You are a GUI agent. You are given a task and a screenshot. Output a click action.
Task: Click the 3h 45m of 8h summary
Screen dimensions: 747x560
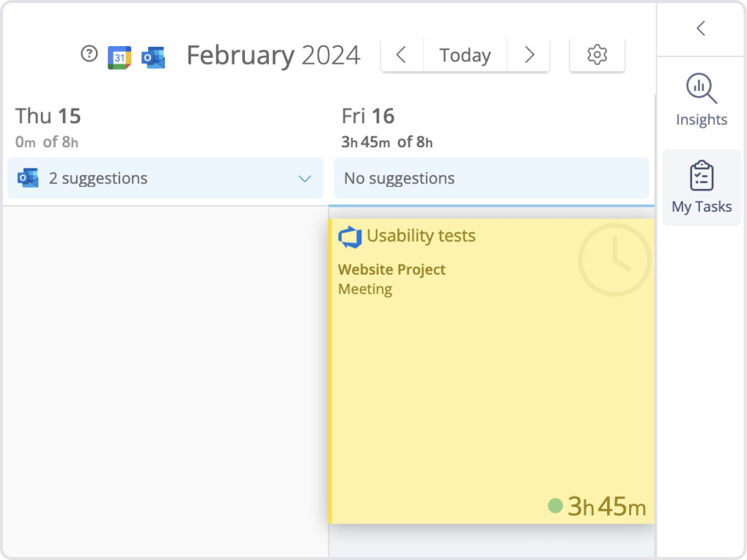point(386,142)
